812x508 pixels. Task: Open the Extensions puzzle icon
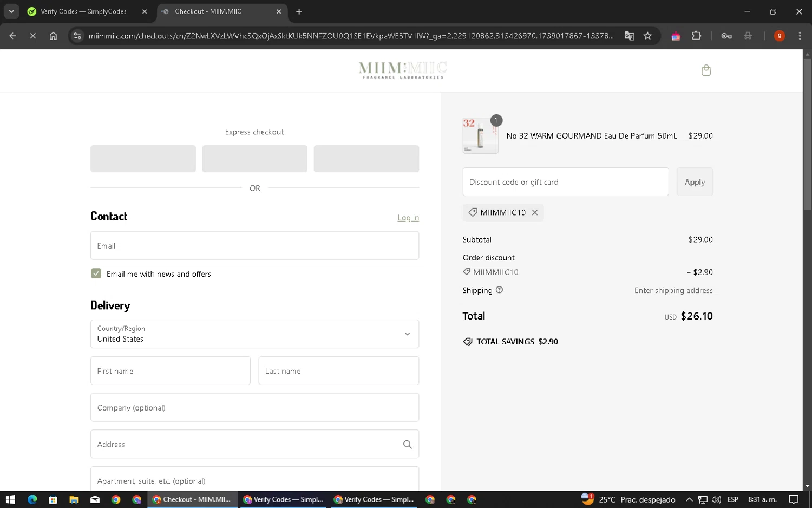(697, 36)
